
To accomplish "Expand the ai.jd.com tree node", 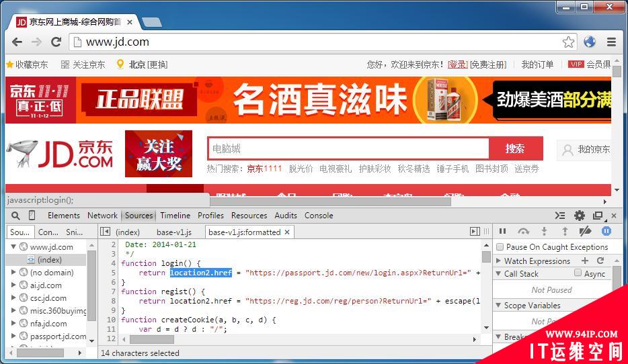I will pos(13,285).
